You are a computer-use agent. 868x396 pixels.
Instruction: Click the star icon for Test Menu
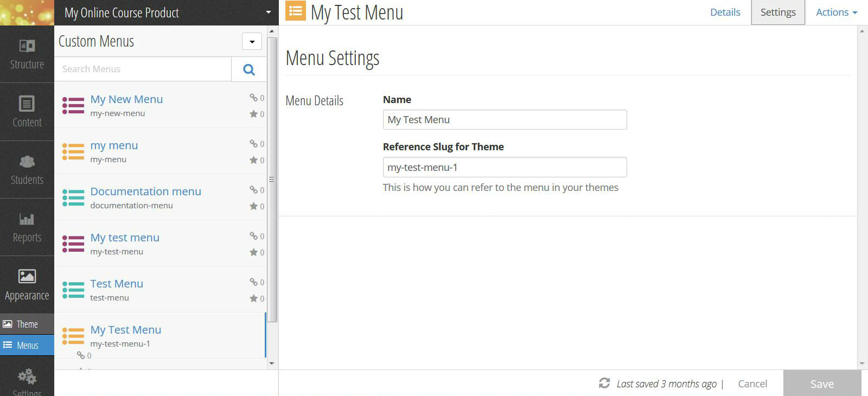tap(253, 298)
